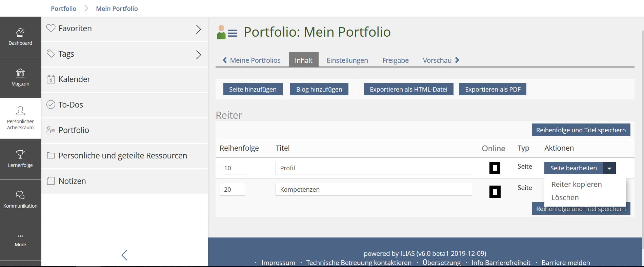
Task: Expand the Tags submenu arrow
Action: click(x=199, y=55)
